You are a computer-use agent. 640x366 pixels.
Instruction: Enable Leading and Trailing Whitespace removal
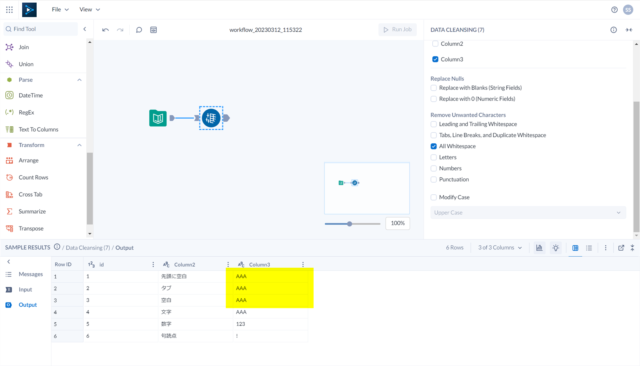tap(433, 124)
